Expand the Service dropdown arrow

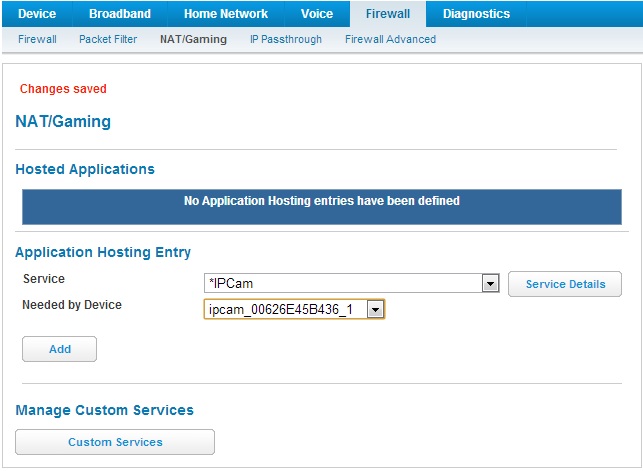point(490,283)
